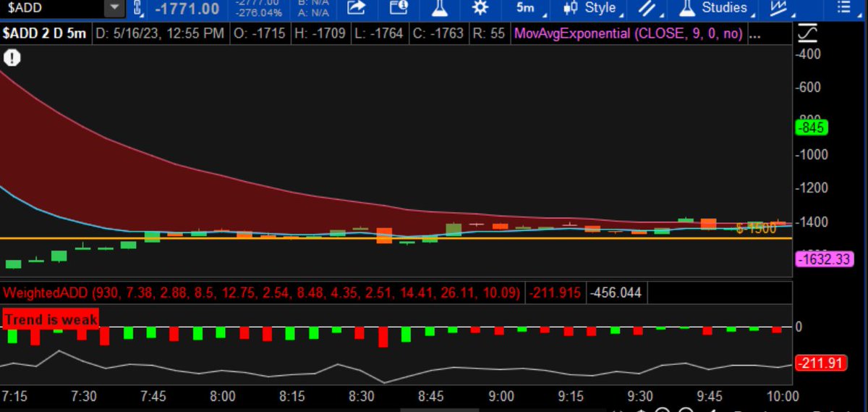Click the 7:15 time axis label
The width and height of the screenshot is (868, 412).
[x=15, y=396]
